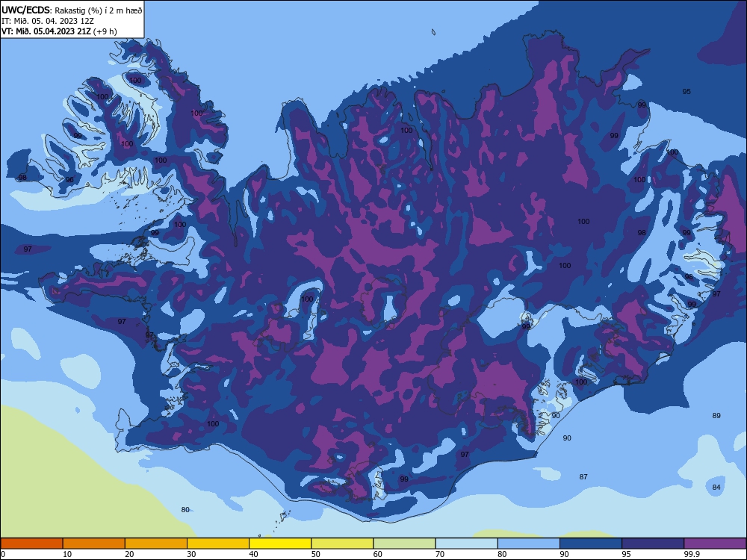Click the legend tick label '20'

[x=129, y=554]
